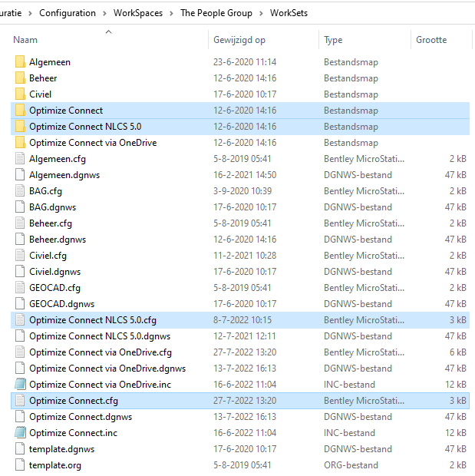Screen dimensions: 475x476
Task: Click the template.org file icon
Action: [x=20, y=464]
